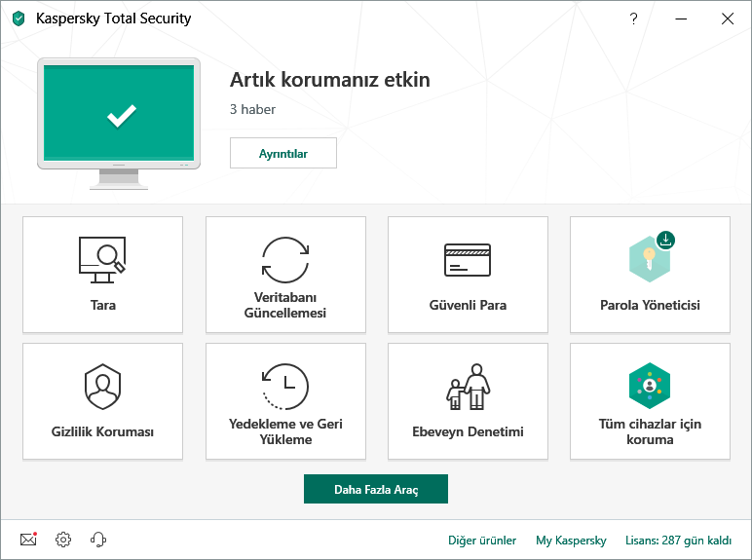
Task: Click the green protection status monitor image
Action: coord(119,117)
